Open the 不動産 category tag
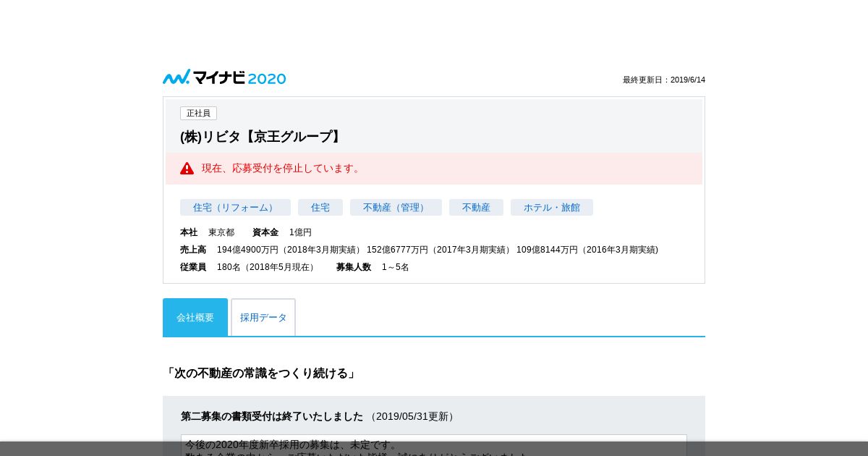 (x=476, y=207)
